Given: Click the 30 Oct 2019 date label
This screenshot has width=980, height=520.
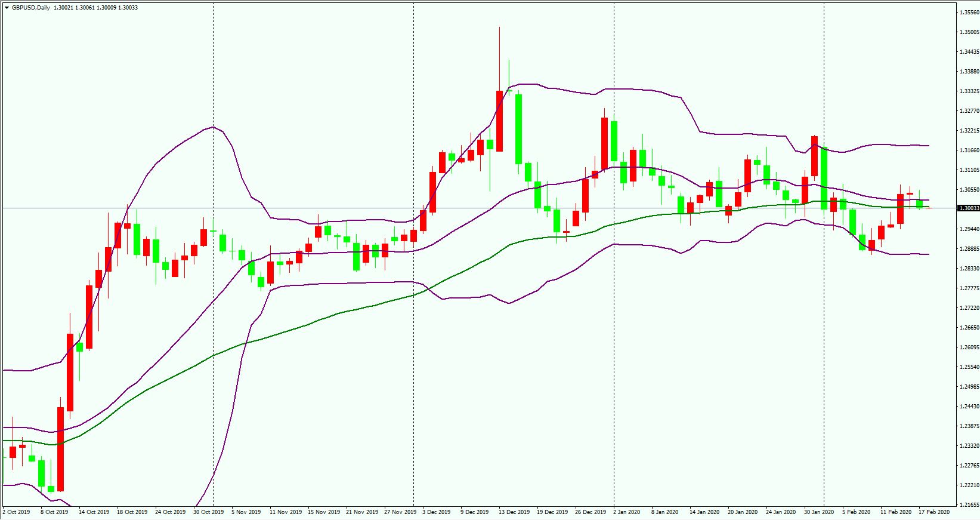Looking at the screenshot, I should tap(209, 512).
